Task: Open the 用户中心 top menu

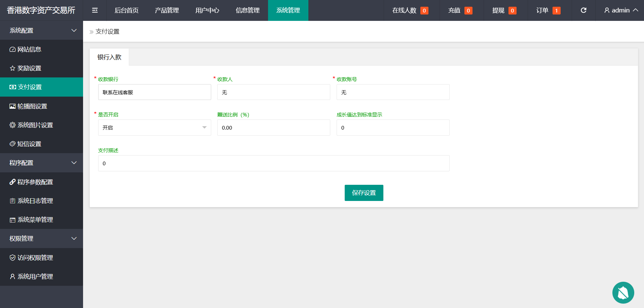Action: click(x=207, y=10)
